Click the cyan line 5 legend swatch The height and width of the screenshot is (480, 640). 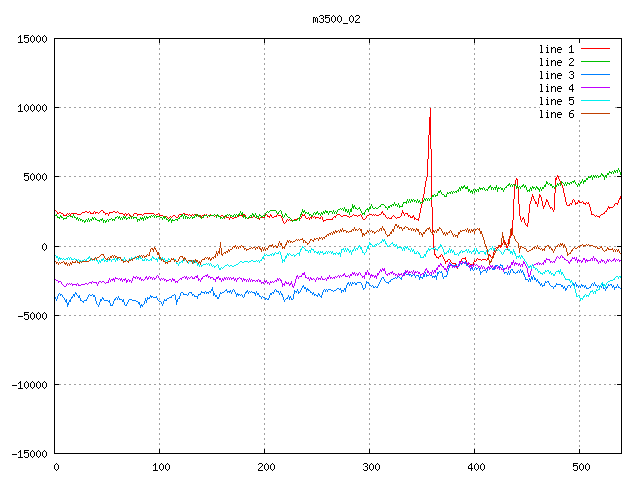pyautogui.click(x=595, y=101)
